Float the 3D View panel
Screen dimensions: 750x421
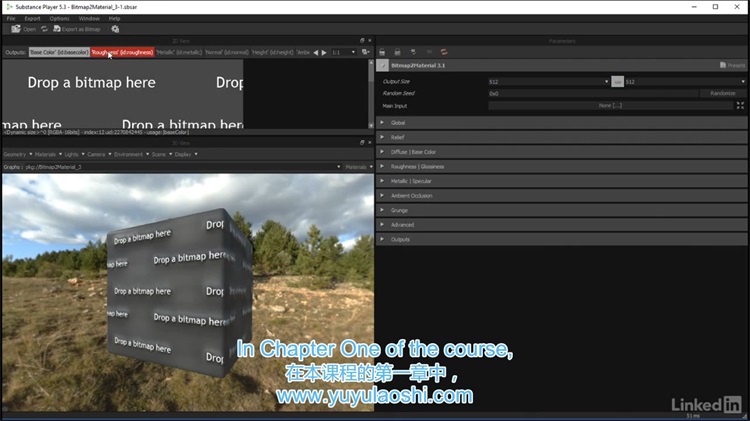coord(362,143)
